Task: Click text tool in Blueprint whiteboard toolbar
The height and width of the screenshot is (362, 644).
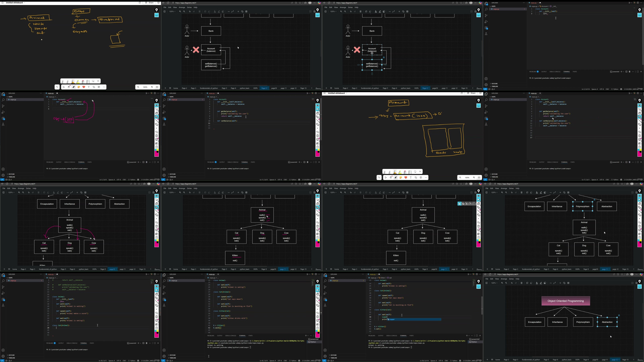Action: pos(89,87)
